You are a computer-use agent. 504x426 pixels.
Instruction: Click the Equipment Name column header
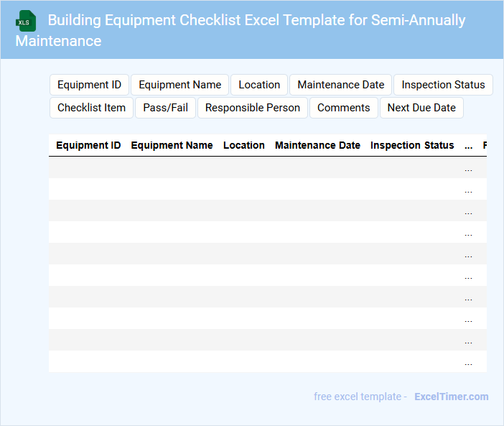click(x=172, y=145)
